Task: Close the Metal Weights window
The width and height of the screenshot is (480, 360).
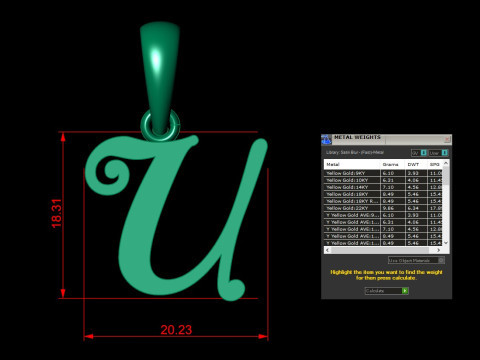Action: pyautogui.click(x=447, y=139)
